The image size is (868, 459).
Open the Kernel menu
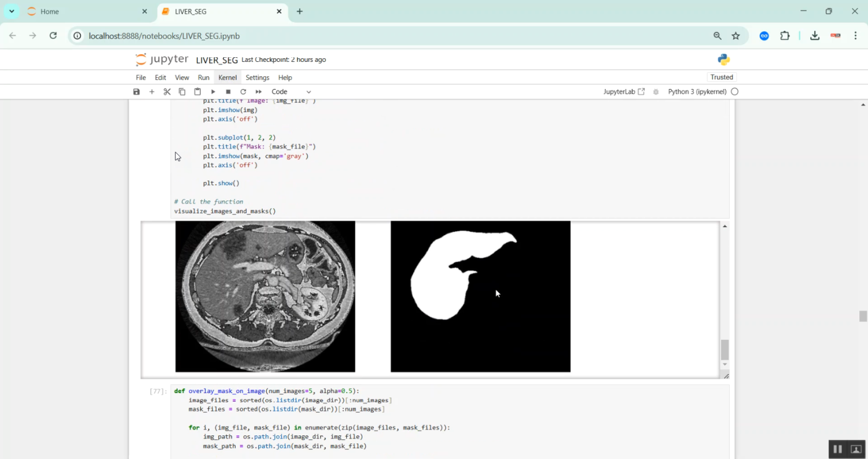click(227, 77)
